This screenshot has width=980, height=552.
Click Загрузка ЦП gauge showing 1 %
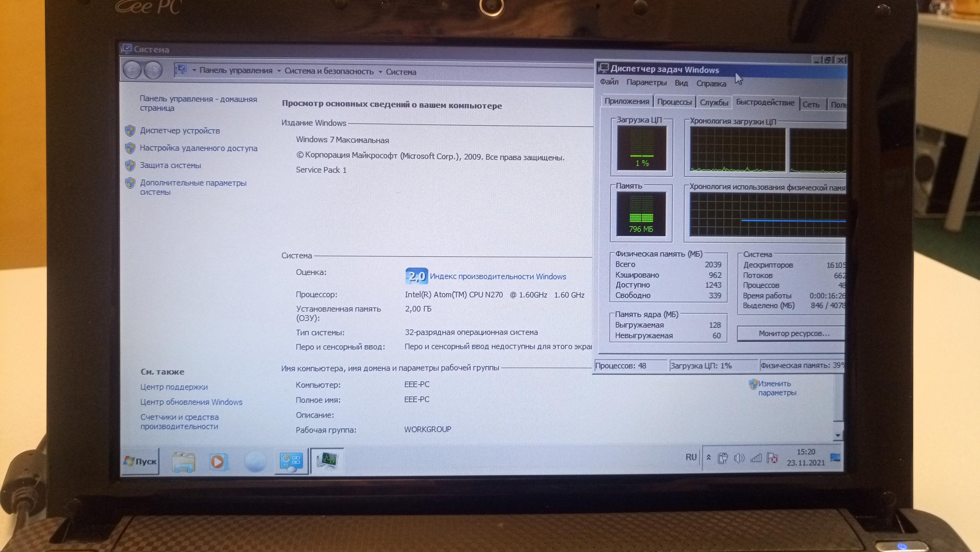[642, 148]
